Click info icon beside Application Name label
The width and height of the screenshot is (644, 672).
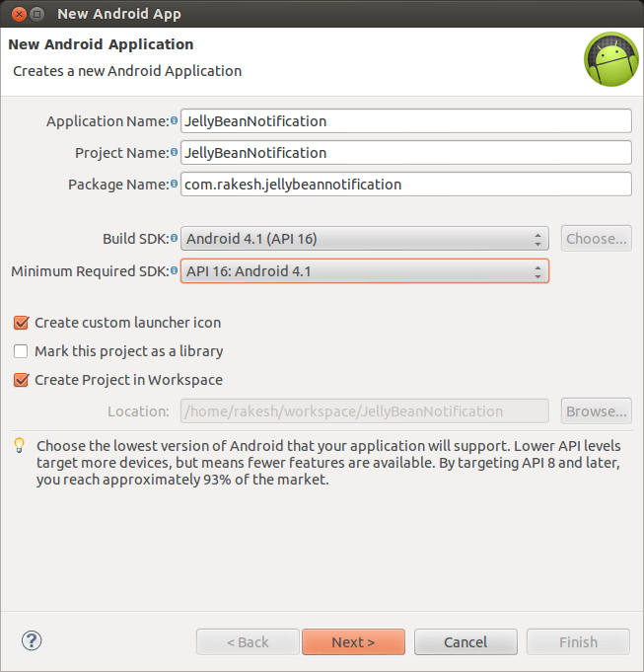[174, 120]
